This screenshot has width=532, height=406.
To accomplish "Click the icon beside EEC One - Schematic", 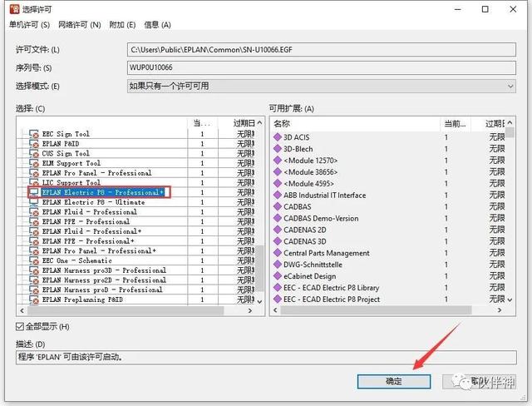I will (34, 260).
